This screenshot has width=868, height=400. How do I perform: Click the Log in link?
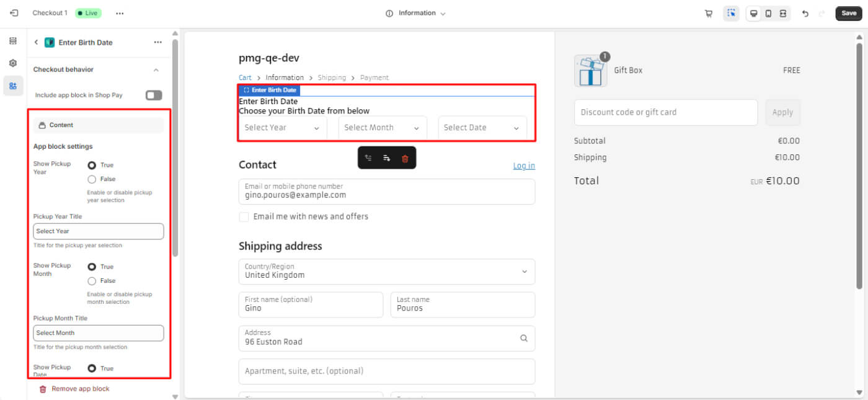pos(523,166)
